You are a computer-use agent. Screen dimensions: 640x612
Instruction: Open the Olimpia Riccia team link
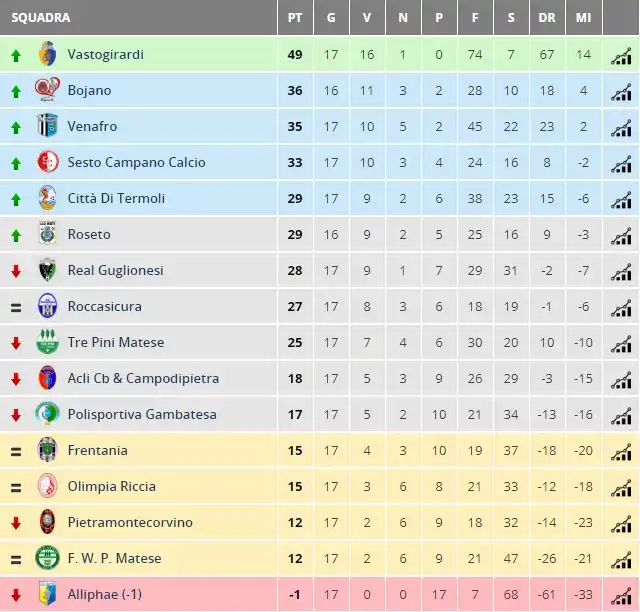[x=111, y=486]
